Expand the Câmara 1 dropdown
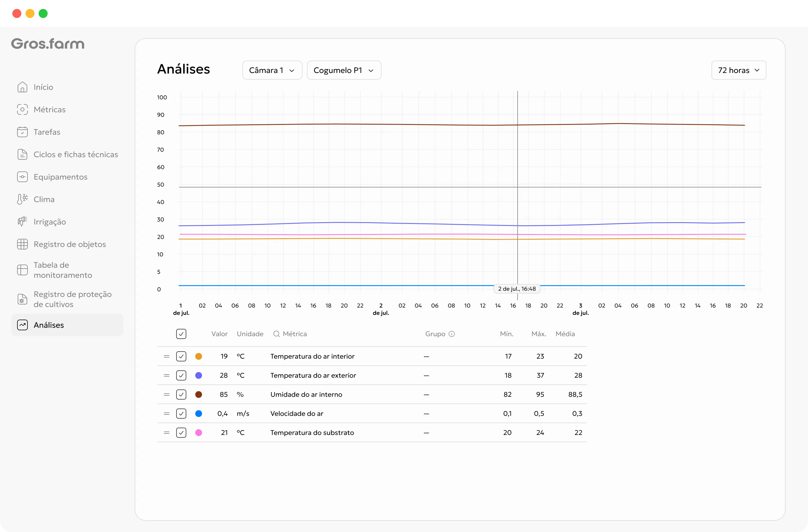Image resolution: width=808 pixels, height=532 pixels. (272, 70)
